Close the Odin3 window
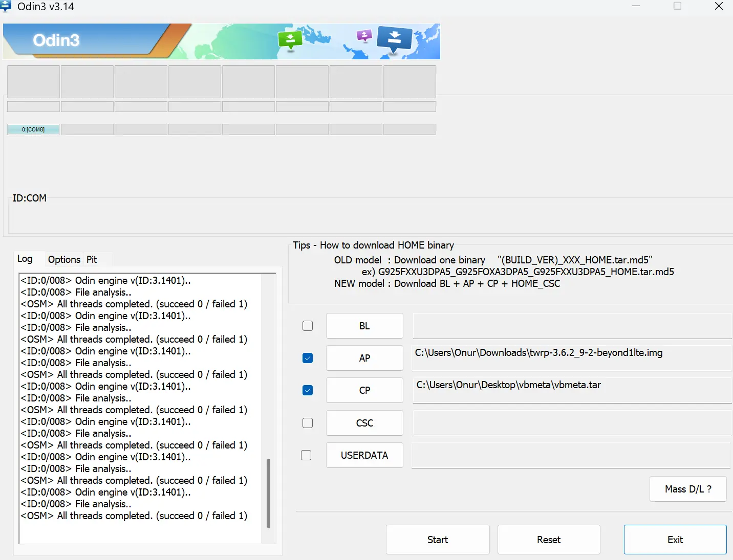 719,6
